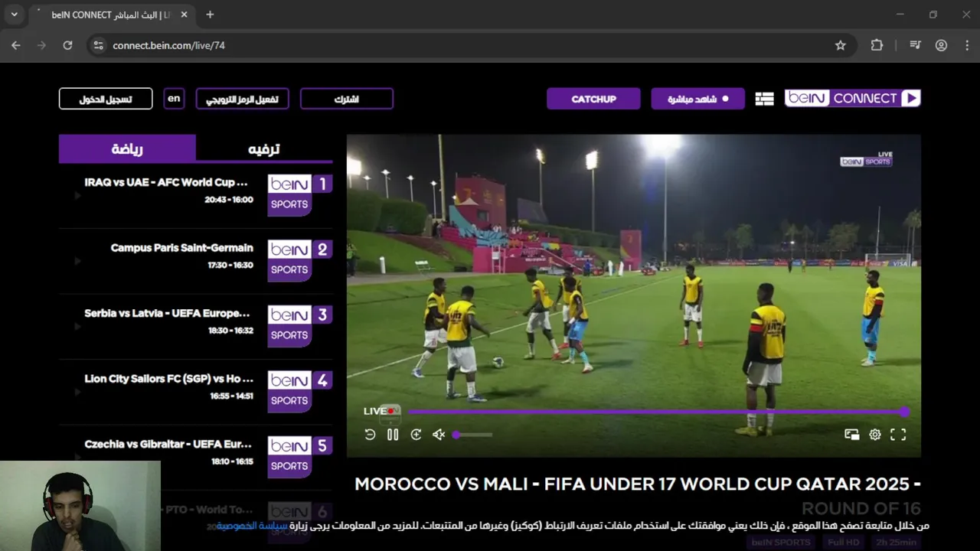Viewport: 980px width, 551px height.
Task: Open the CATCHUP section
Action: [593, 99]
